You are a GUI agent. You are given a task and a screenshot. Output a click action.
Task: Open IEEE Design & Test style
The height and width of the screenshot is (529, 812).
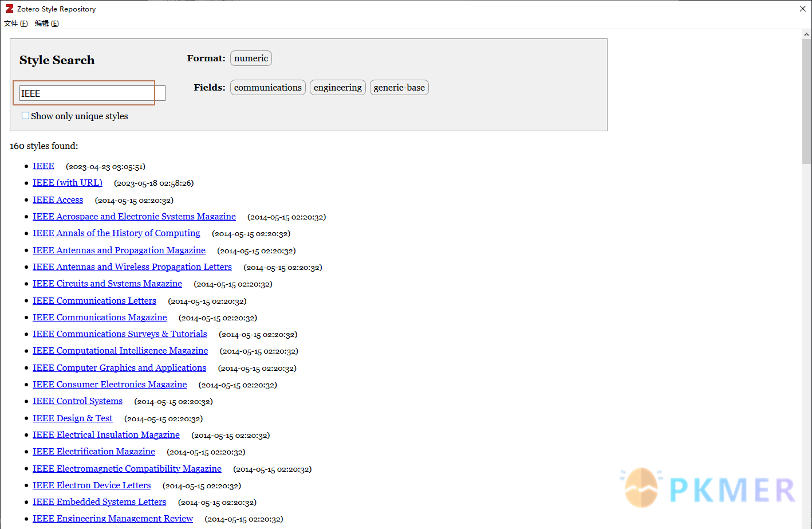(73, 418)
